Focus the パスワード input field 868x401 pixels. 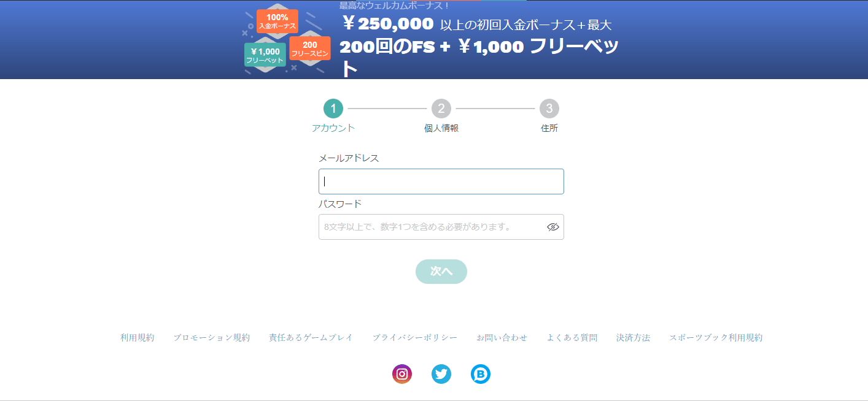point(441,227)
